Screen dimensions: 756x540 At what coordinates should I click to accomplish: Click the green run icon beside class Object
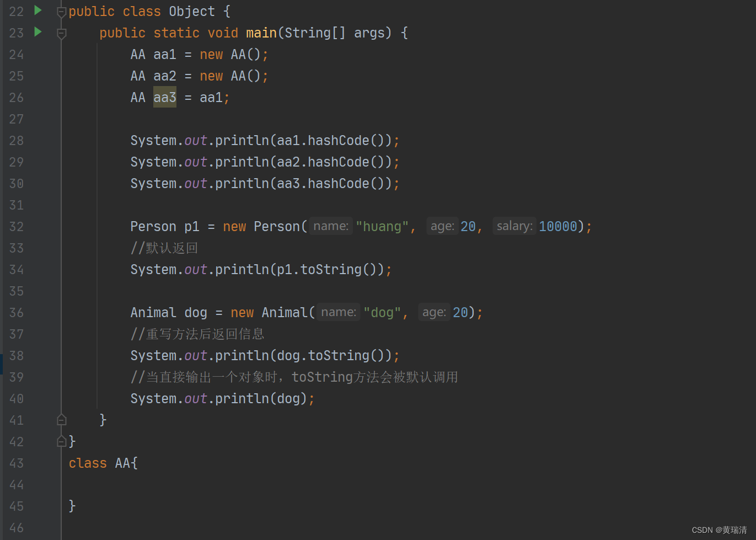tap(37, 10)
